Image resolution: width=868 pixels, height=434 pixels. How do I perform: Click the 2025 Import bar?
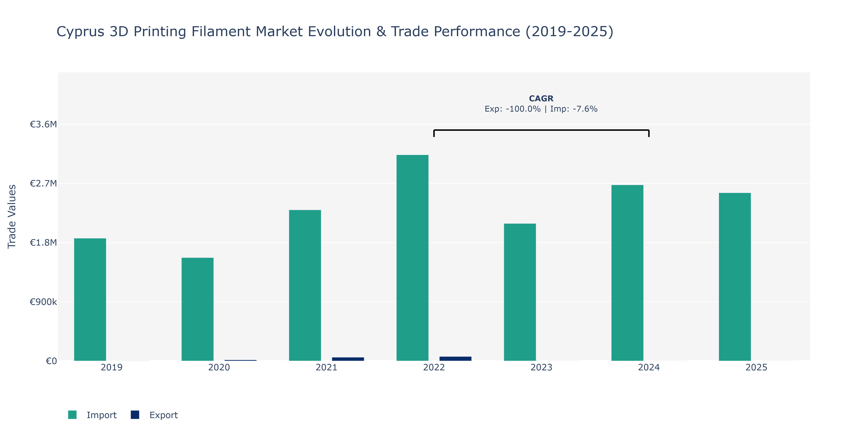click(x=735, y=277)
